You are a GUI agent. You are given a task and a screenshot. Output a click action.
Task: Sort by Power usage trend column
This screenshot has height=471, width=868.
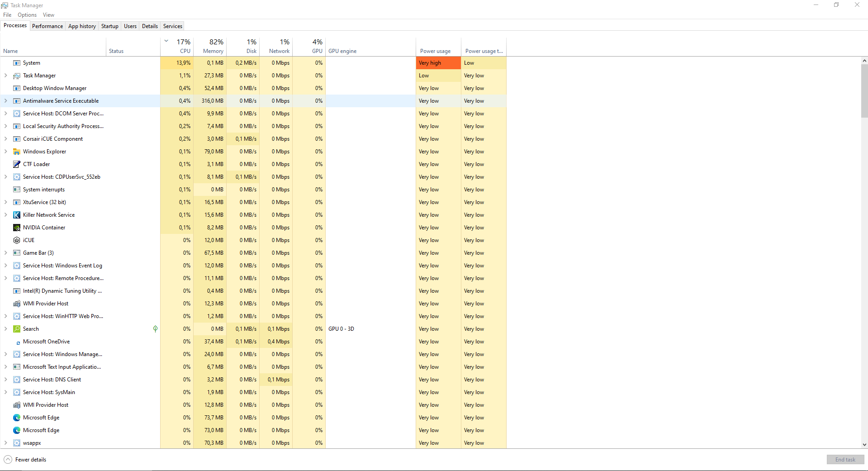point(484,47)
